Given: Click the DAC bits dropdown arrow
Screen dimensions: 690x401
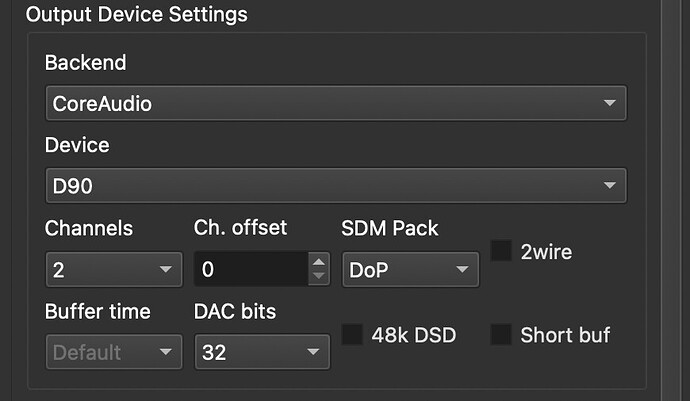Looking at the screenshot, I should pos(313,352).
